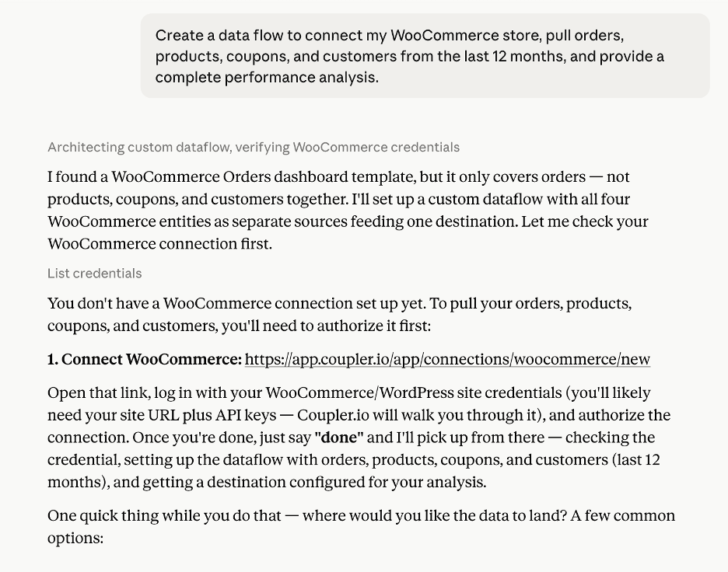
Task: Click the '(last 12' parenthetical in the reply
Action: pos(636,460)
